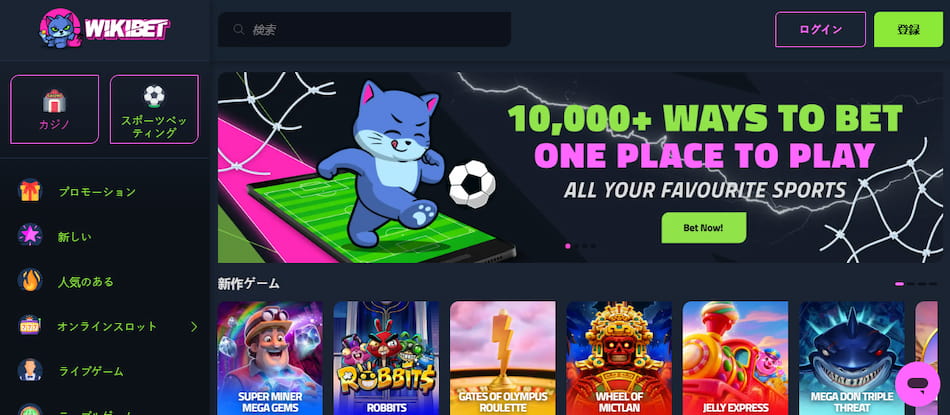This screenshot has width=950, height=415.
Task: Click the green 登録 button
Action: pos(908,29)
